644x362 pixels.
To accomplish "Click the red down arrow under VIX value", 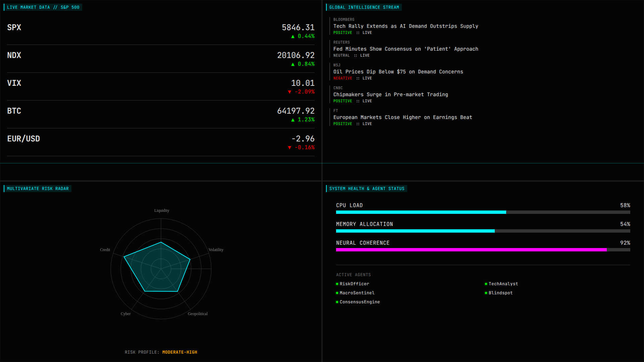I will pos(289,92).
